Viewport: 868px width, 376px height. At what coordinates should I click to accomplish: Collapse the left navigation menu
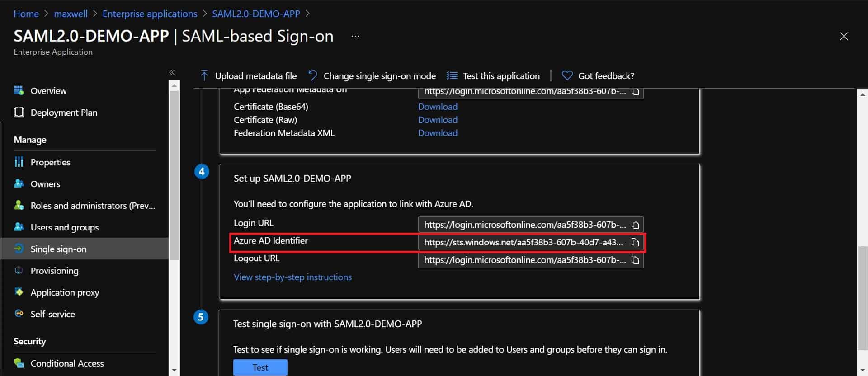pyautogui.click(x=172, y=72)
